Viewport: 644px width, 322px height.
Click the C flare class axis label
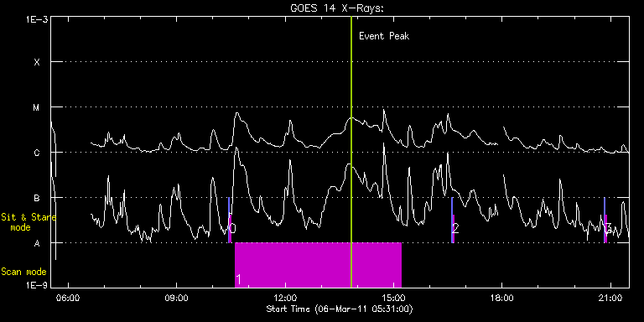point(37,153)
